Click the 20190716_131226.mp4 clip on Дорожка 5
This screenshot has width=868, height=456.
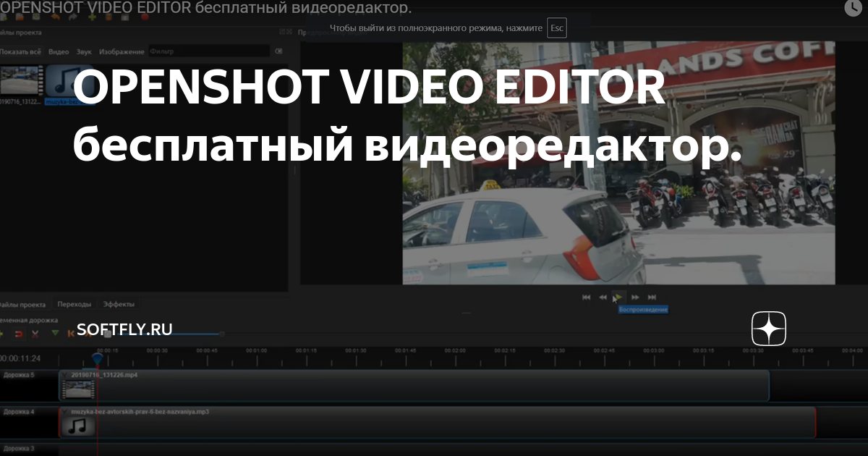pyautogui.click(x=414, y=386)
